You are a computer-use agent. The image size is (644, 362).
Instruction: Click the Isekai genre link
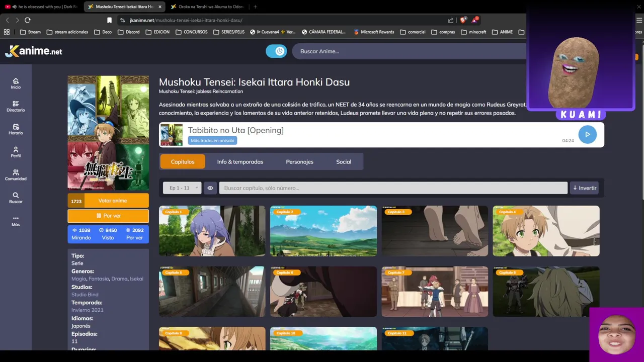pyautogui.click(x=136, y=279)
